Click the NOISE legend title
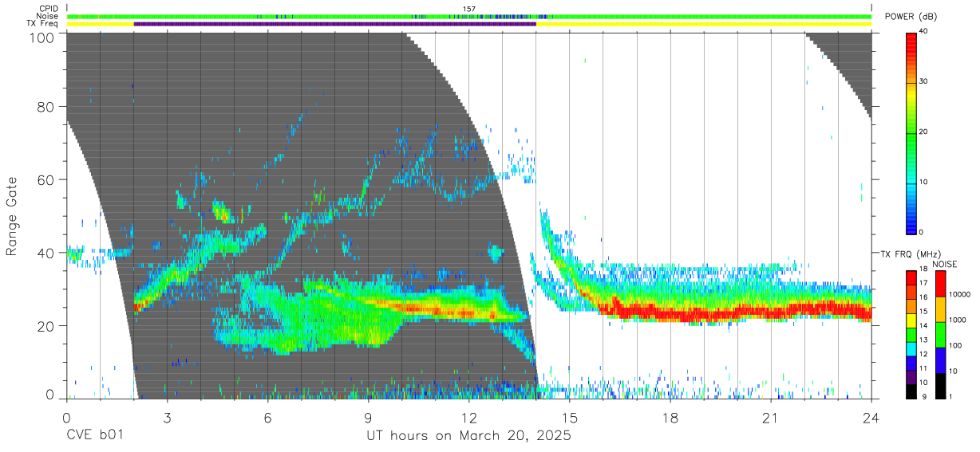The height and width of the screenshot is (452, 980). pos(944,264)
